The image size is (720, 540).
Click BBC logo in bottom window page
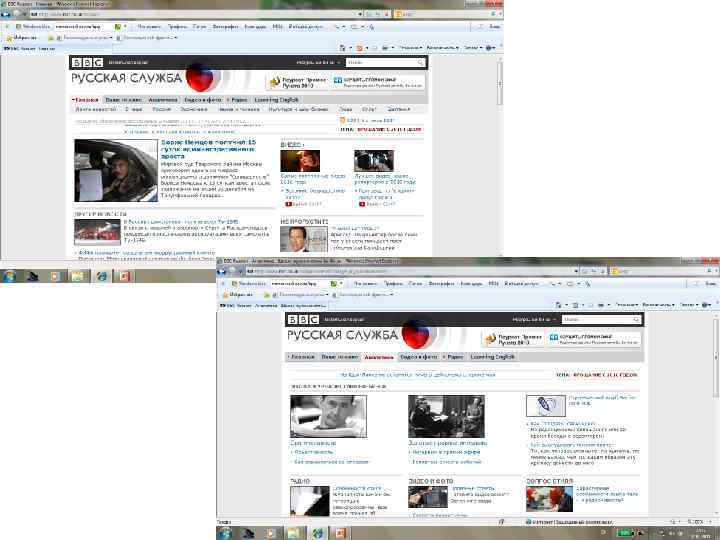[303, 320]
